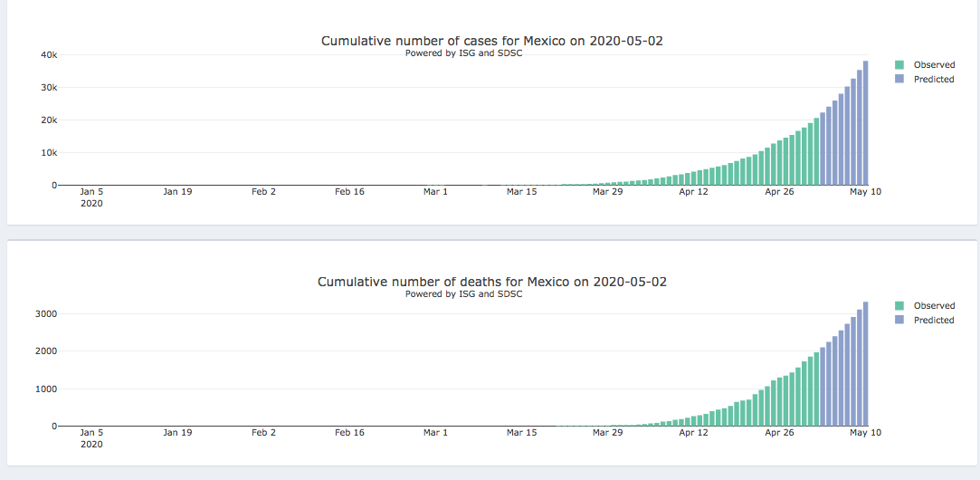
Task: Toggle Observed legend entry in cases chart
Action: point(934,65)
